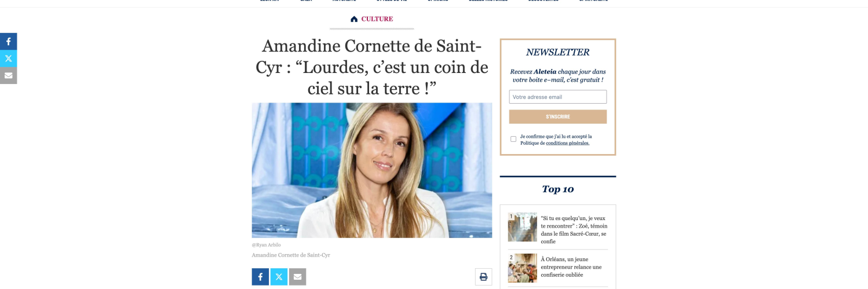Click the home icon in the breadcrumb
This screenshot has height=289, width=868.
(354, 19)
